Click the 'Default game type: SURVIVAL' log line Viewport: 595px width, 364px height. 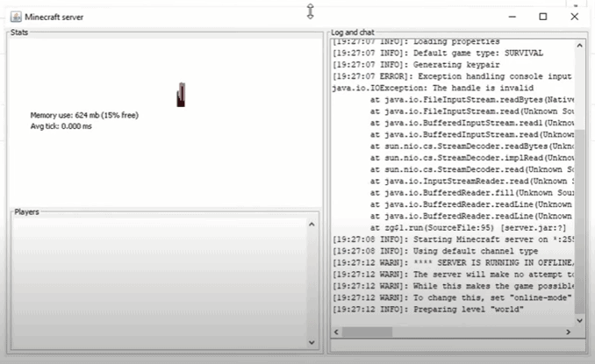[438, 54]
